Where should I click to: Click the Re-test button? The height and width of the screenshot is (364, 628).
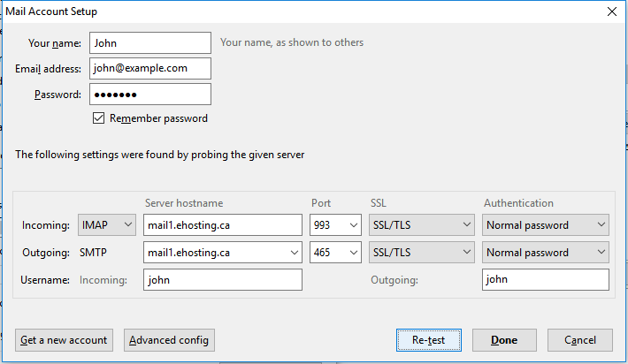[429, 340]
